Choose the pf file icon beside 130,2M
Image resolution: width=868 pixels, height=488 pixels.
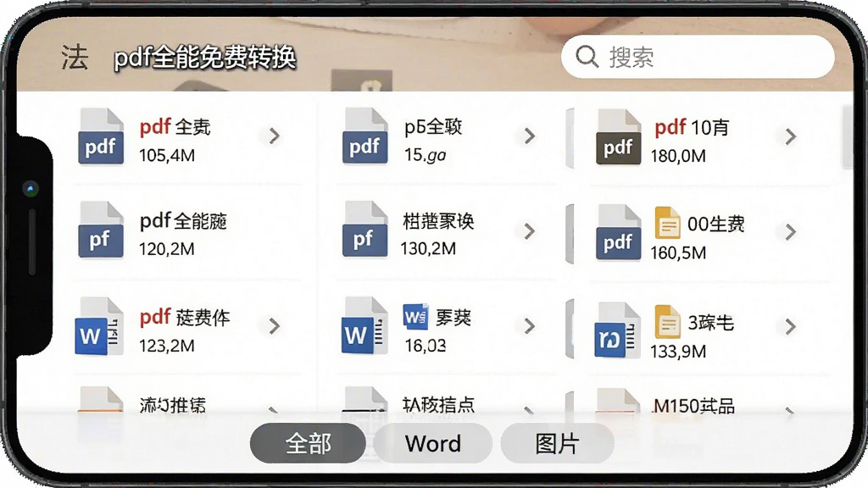(364, 230)
